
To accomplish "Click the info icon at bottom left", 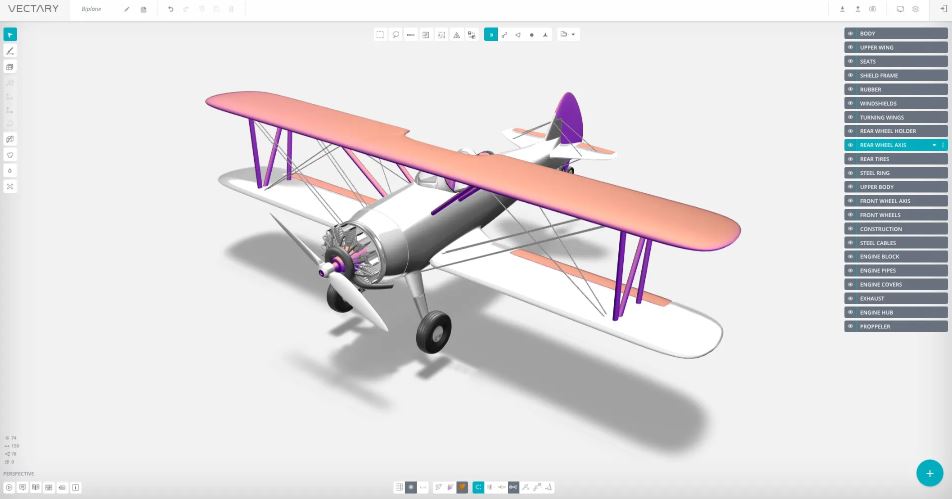I will click(75, 487).
